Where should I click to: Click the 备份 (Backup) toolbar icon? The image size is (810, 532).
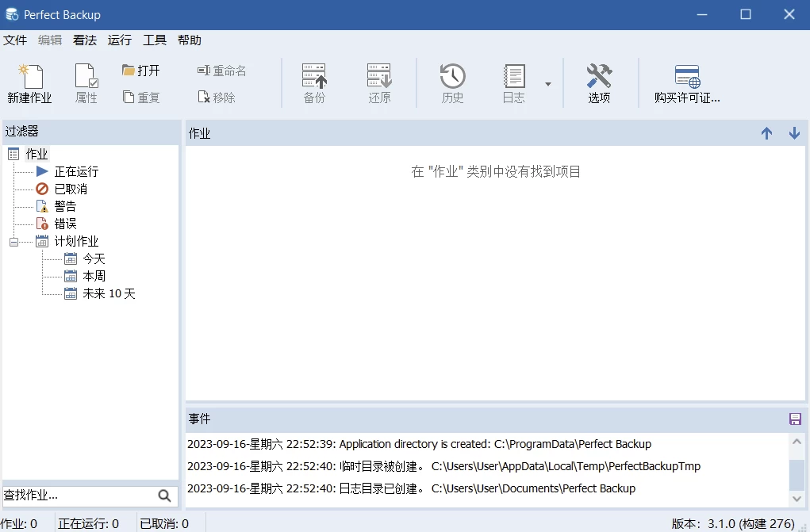pyautogui.click(x=314, y=82)
